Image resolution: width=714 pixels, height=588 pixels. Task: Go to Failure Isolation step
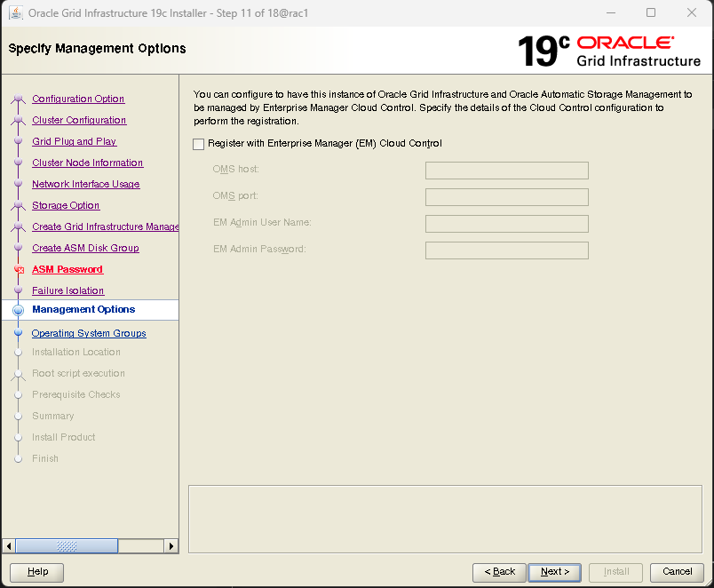[x=67, y=290]
